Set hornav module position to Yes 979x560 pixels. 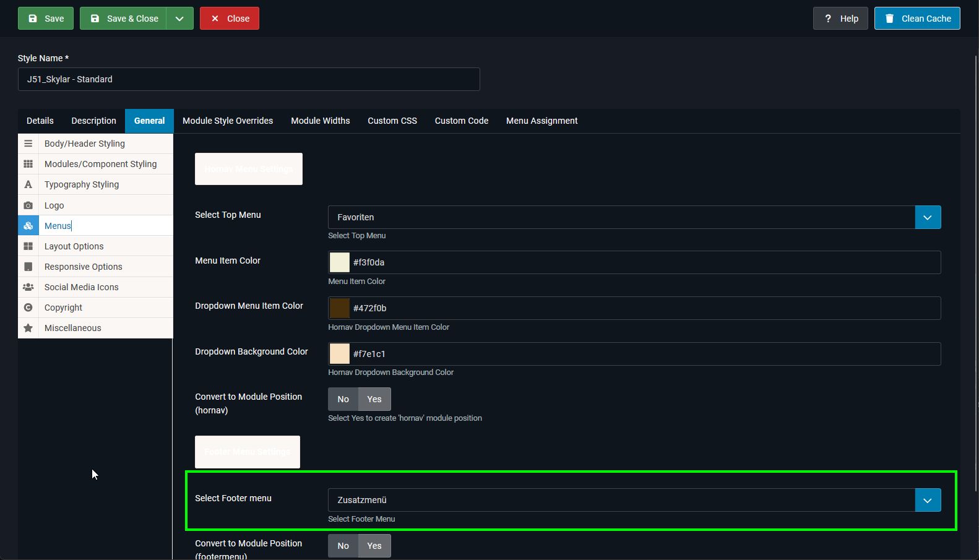[x=374, y=399]
